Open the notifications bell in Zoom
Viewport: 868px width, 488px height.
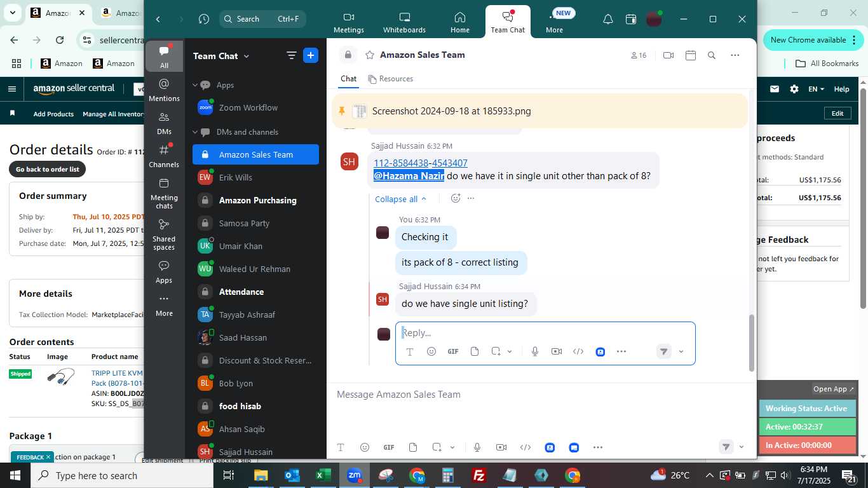tap(608, 19)
